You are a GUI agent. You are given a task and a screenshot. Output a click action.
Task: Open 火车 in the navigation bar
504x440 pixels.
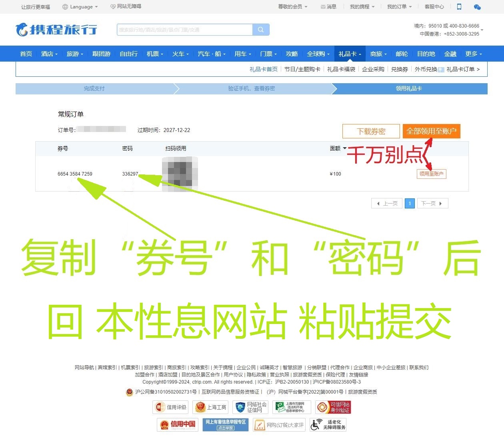point(180,54)
